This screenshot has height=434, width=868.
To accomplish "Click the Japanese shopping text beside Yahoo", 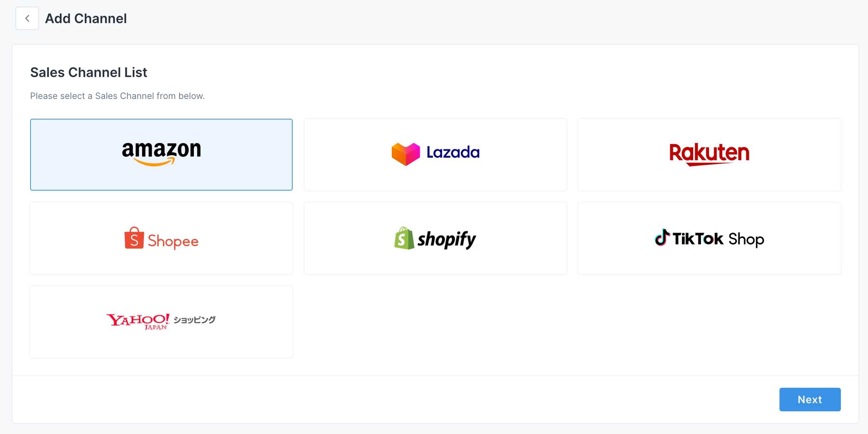I will (x=194, y=320).
